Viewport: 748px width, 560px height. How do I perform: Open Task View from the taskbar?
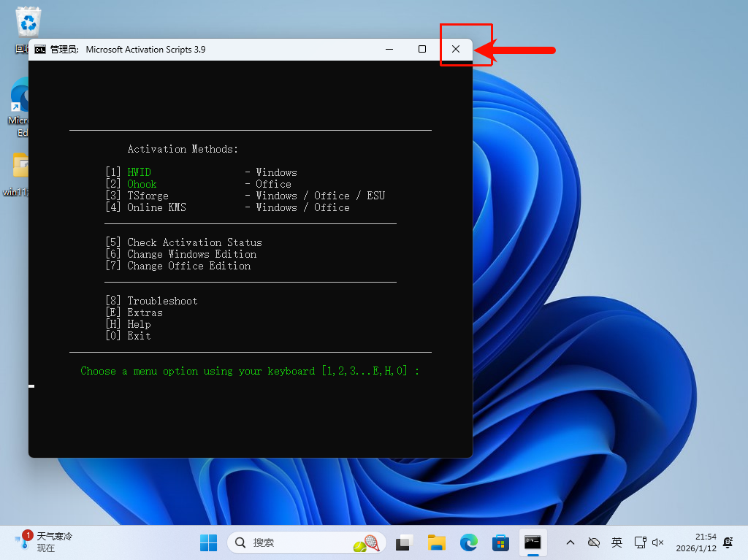coord(404,542)
